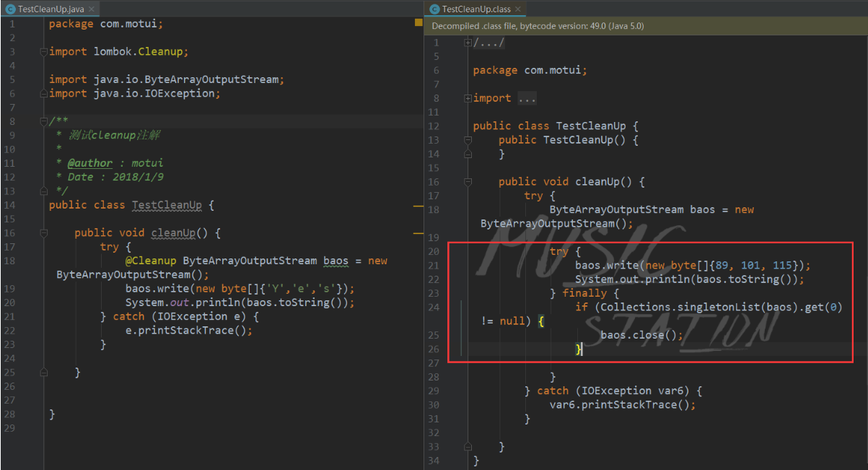Click 'System.out.println' in .class editor
This screenshot has height=470, width=868.
pyautogui.click(x=632, y=279)
